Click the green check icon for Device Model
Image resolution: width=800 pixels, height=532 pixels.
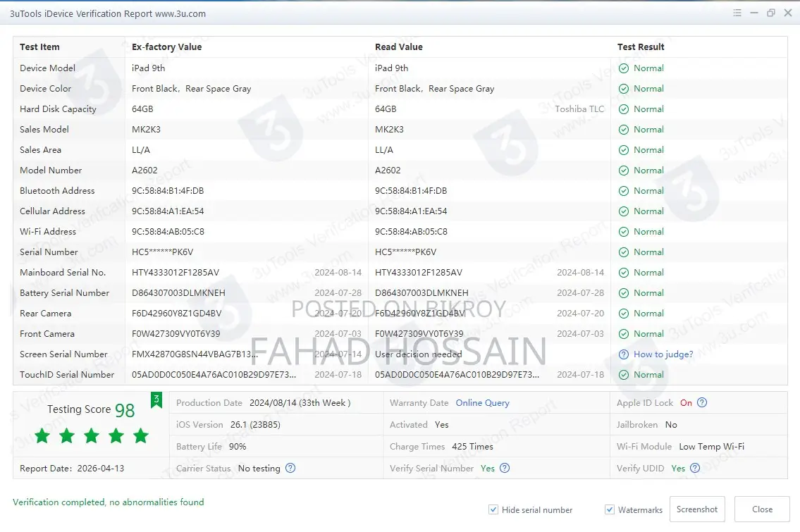(x=624, y=68)
